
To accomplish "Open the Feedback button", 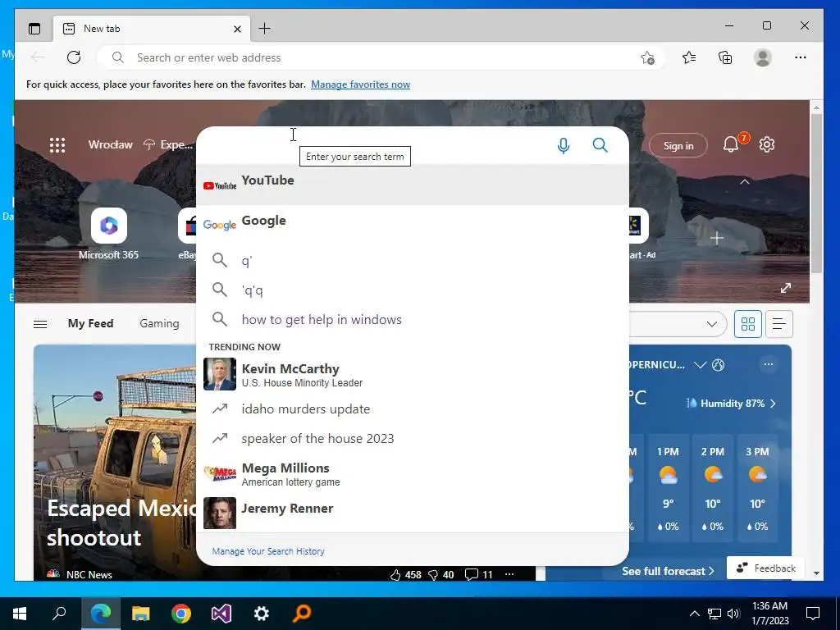I will [x=765, y=568].
